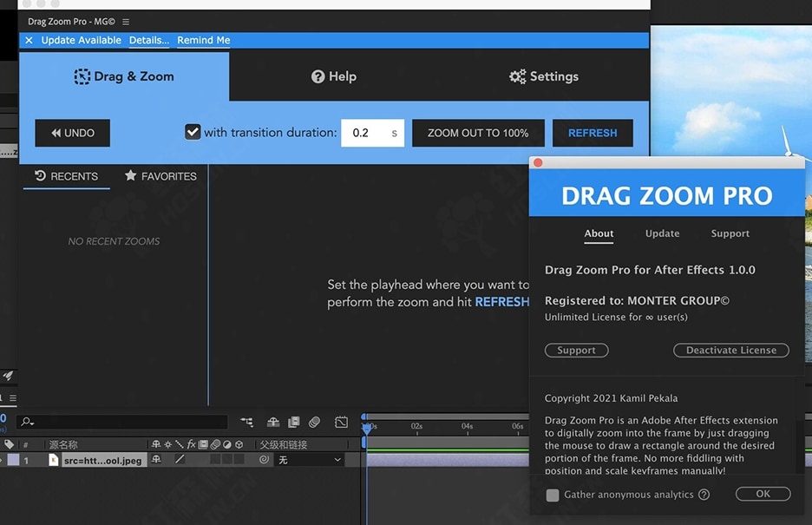
Task: Click the UNDO button
Action: [73, 133]
